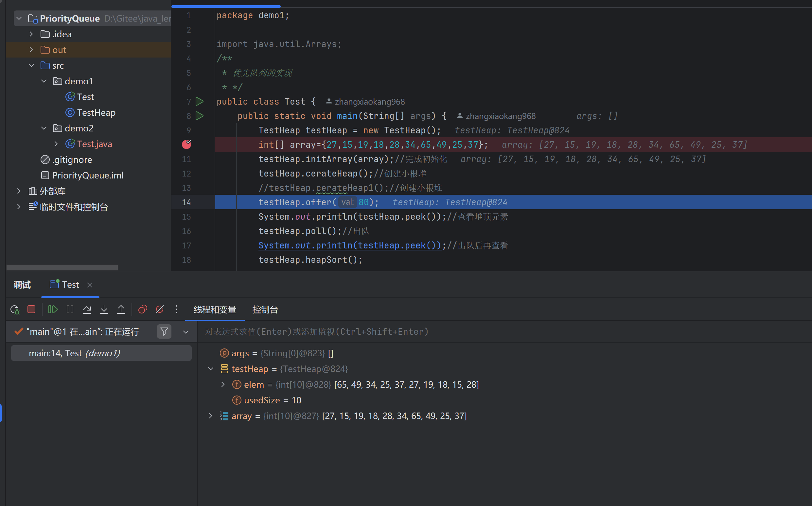The height and width of the screenshot is (506, 812).
Task: Open the more debug options menu
Action: pos(176,309)
